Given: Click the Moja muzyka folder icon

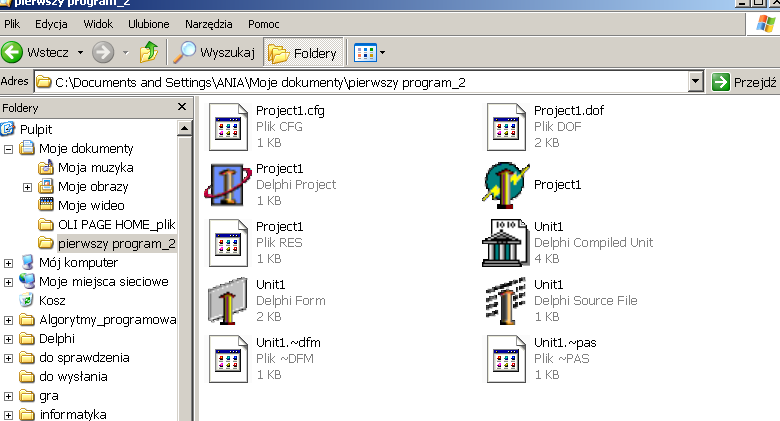Looking at the screenshot, I should pyautogui.click(x=46, y=167).
